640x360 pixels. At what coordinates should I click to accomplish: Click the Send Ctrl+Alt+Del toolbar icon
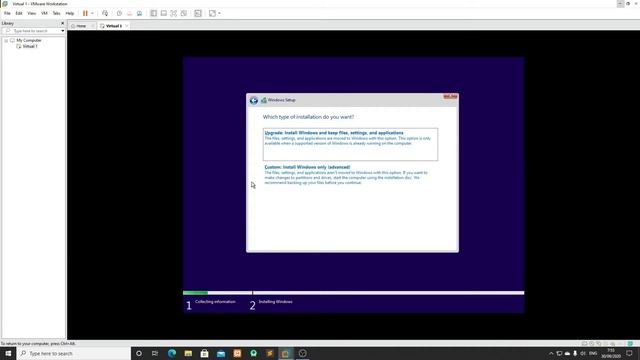(x=105, y=13)
